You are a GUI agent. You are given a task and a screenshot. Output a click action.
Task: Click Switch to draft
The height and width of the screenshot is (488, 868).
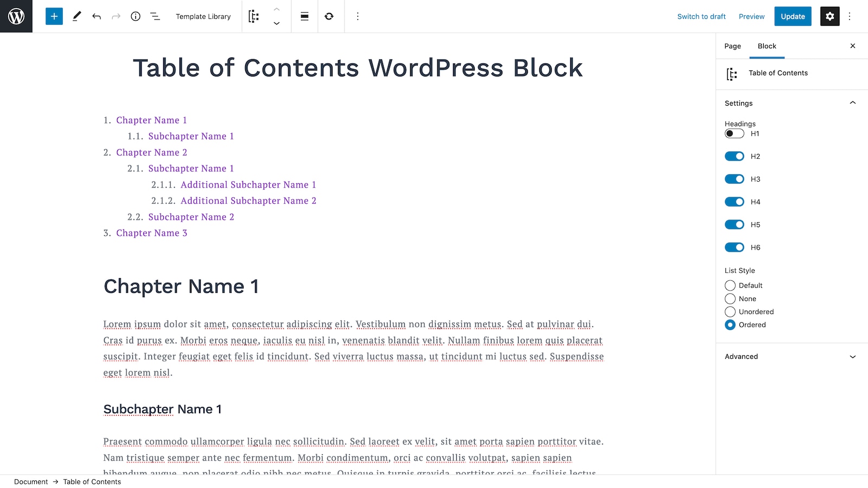click(x=701, y=16)
